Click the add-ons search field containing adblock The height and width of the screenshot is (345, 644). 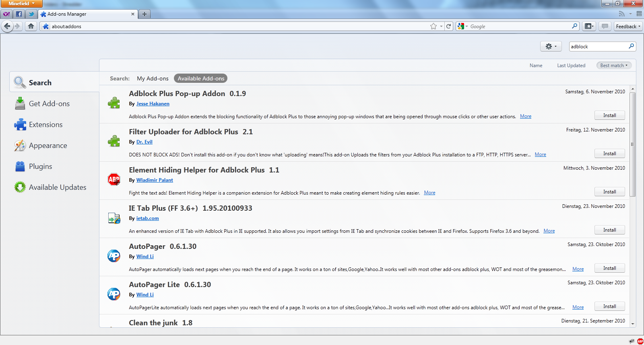point(598,47)
